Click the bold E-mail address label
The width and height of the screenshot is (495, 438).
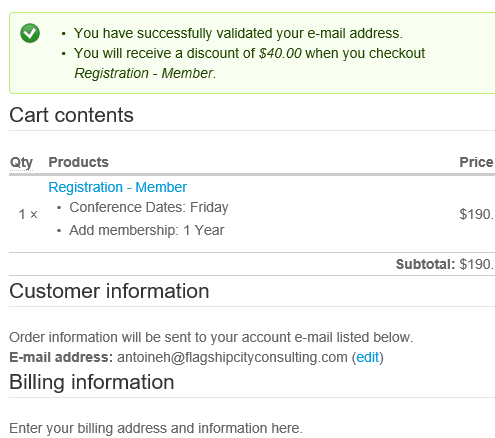coord(61,357)
